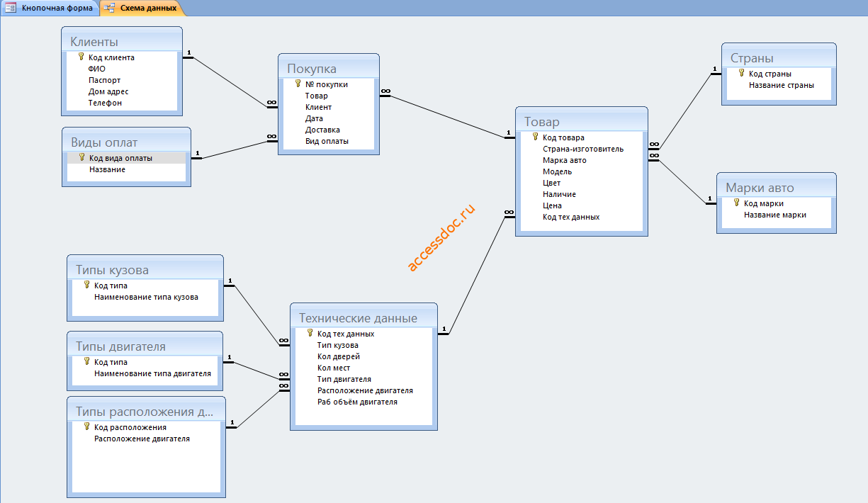Select the key icon beside Код расположения
Image resolution: width=868 pixels, height=503 pixels.
[x=87, y=426]
